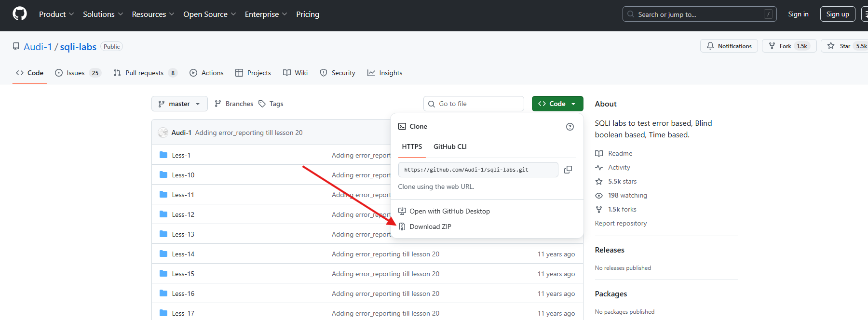Image resolution: width=868 pixels, height=320 pixels.
Task: Click the notification bell icon
Action: point(710,46)
